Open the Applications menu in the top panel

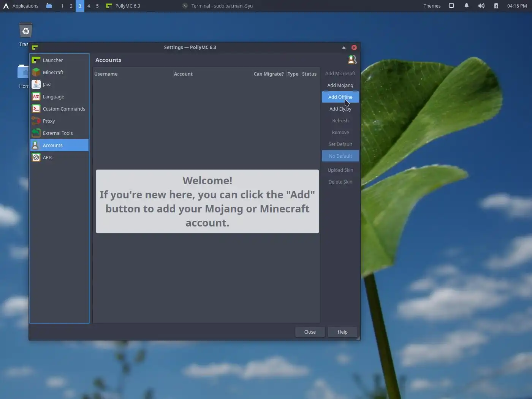pyautogui.click(x=21, y=6)
